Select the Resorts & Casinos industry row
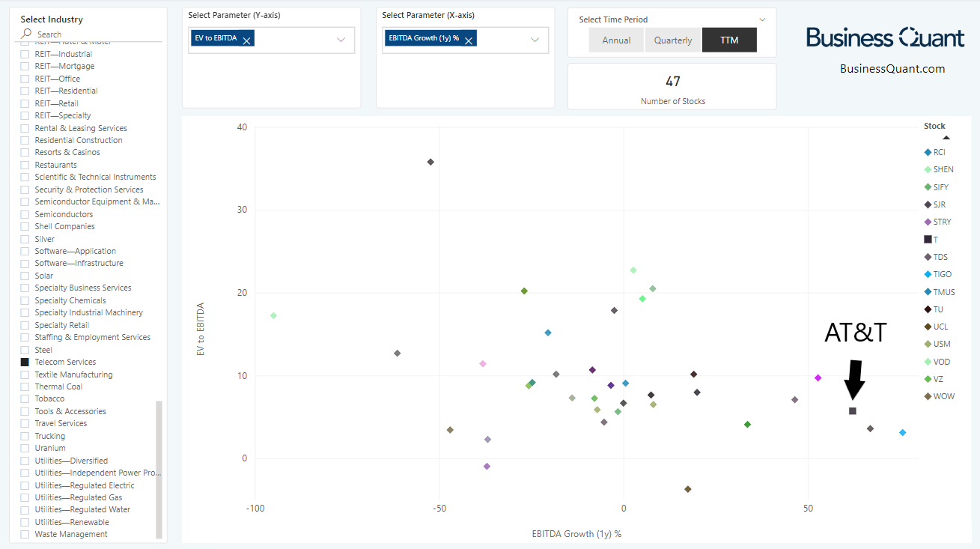This screenshot has height=549, width=980. [90, 152]
